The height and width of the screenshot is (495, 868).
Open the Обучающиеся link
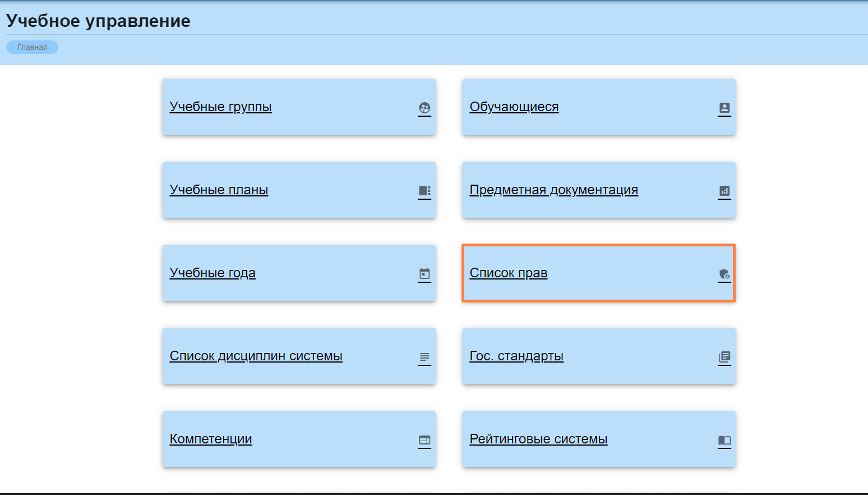click(514, 107)
